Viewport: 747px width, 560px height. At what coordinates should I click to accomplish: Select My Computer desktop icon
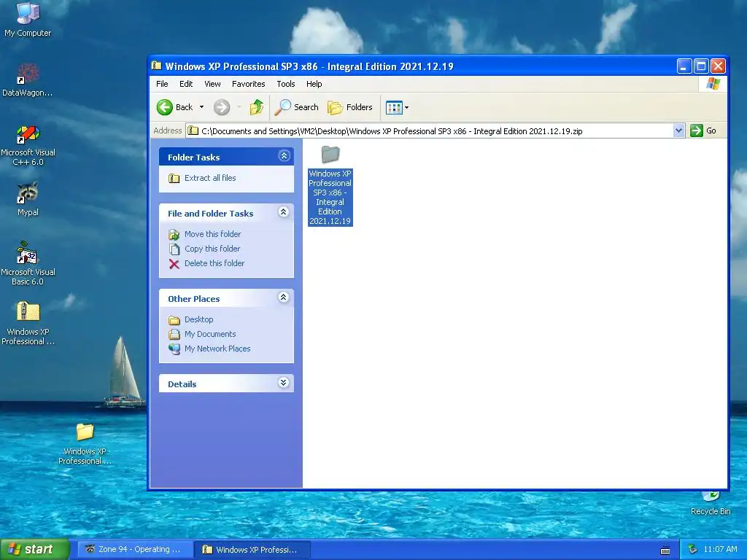(28, 19)
